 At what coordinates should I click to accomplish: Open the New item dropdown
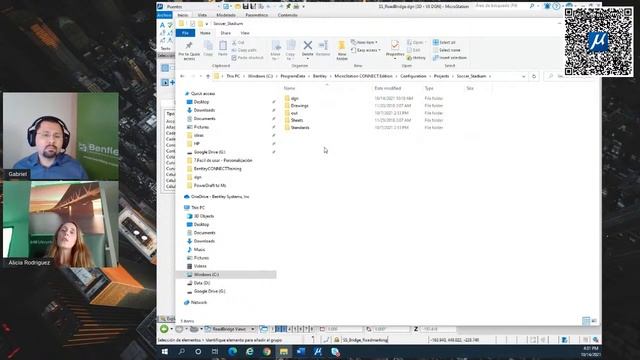pos(364,42)
